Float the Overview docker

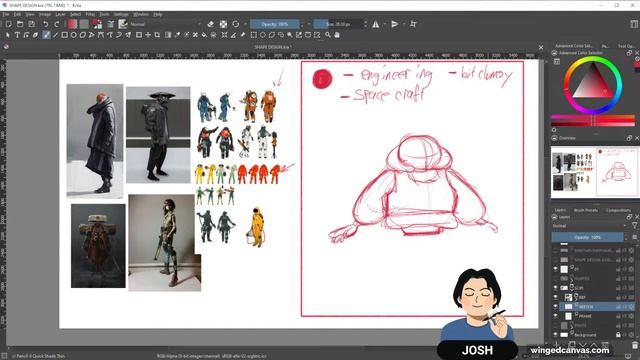click(x=629, y=138)
